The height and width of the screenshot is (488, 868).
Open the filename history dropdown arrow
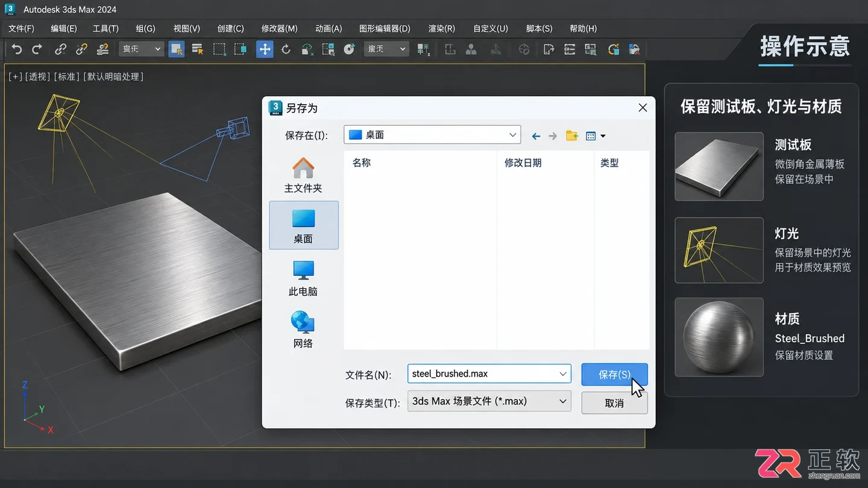pos(563,374)
